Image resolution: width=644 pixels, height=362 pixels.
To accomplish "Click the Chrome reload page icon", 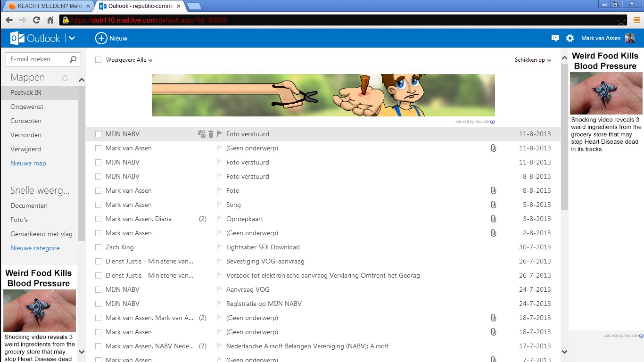I will coord(36,20).
